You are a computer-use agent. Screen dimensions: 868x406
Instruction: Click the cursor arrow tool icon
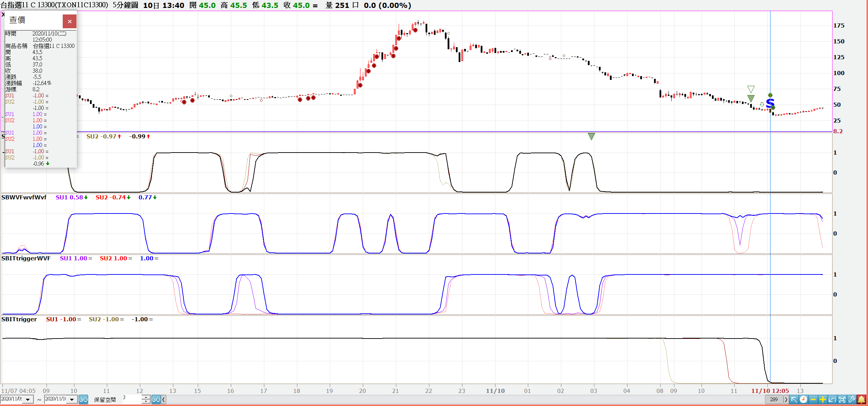(794, 399)
